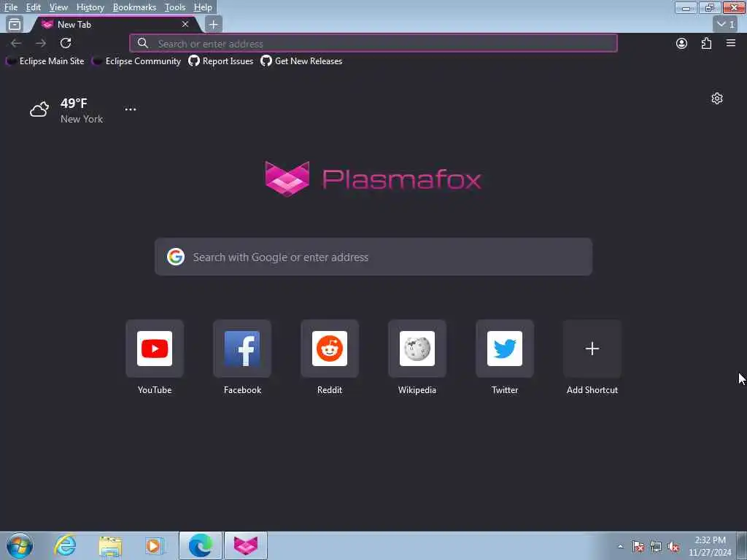Open the Bookmarks menu
The height and width of the screenshot is (560, 747).
coord(134,7)
